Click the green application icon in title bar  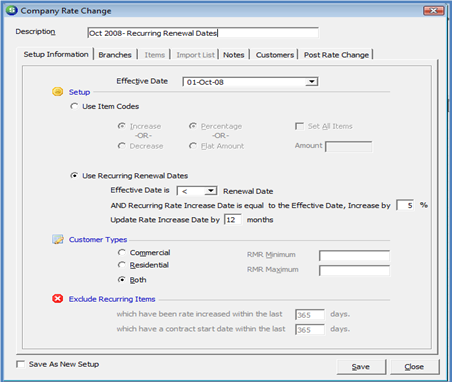click(x=11, y=10)
